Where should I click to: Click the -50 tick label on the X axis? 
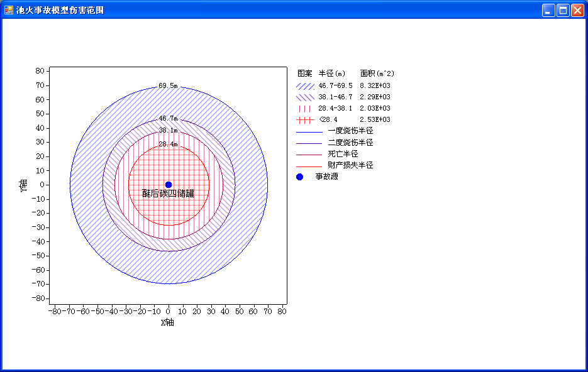pyautogui.click(x=97, y=312)
